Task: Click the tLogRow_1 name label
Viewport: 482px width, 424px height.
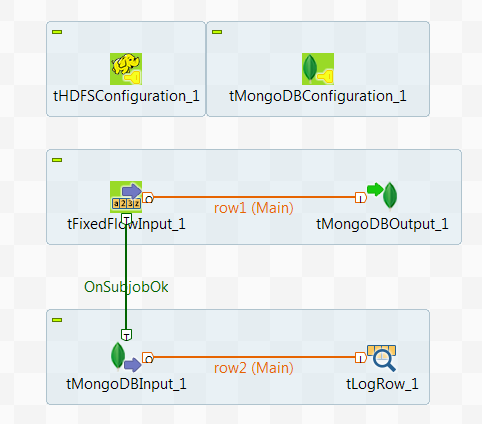Action: point(382,384)
